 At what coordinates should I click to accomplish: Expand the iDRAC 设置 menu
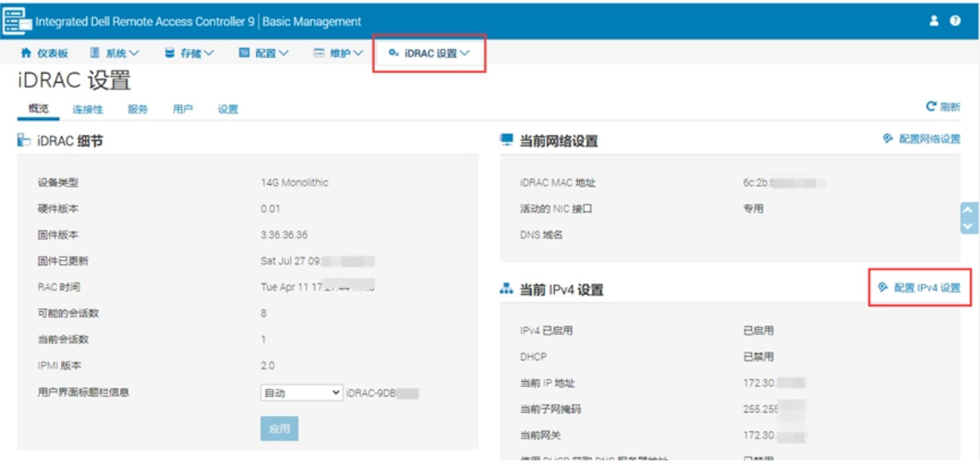(429, 53)
